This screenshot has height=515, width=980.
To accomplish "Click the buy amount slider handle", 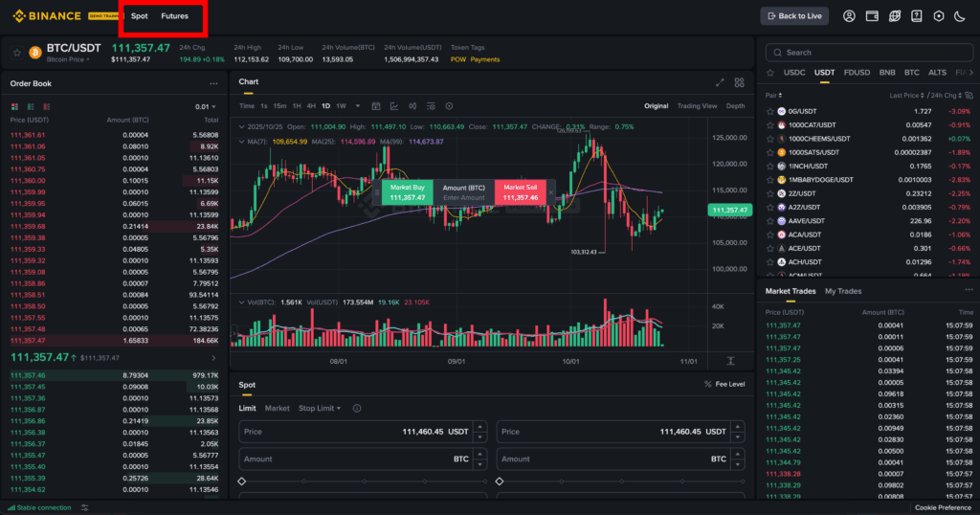I will tap(242, 481).
